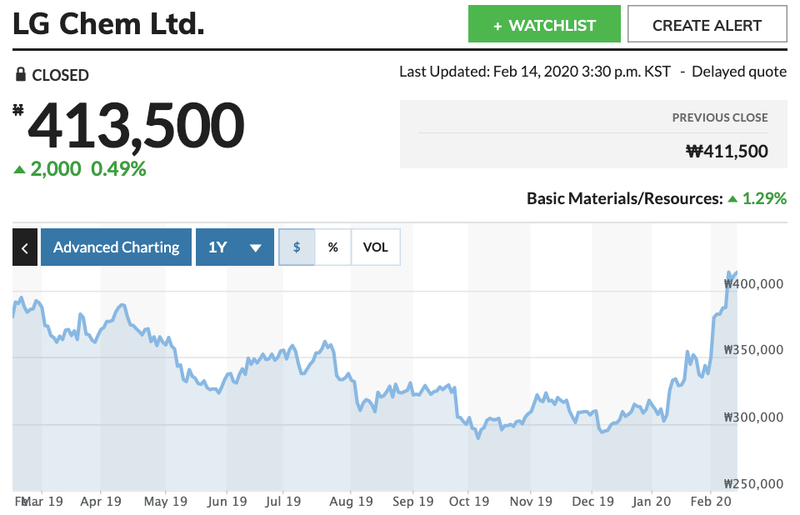Click the green arrow beside 1.29%
Viewport: 800px width, 515px height.
pos(733,199)
